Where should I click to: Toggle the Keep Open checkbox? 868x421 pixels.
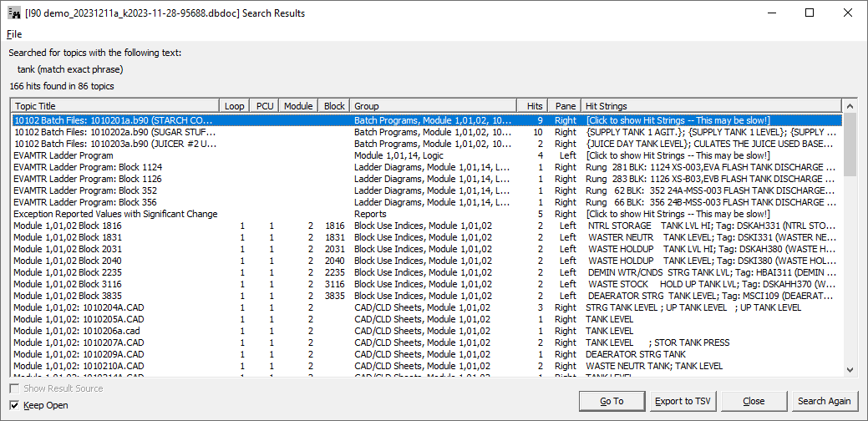point(14,405)
